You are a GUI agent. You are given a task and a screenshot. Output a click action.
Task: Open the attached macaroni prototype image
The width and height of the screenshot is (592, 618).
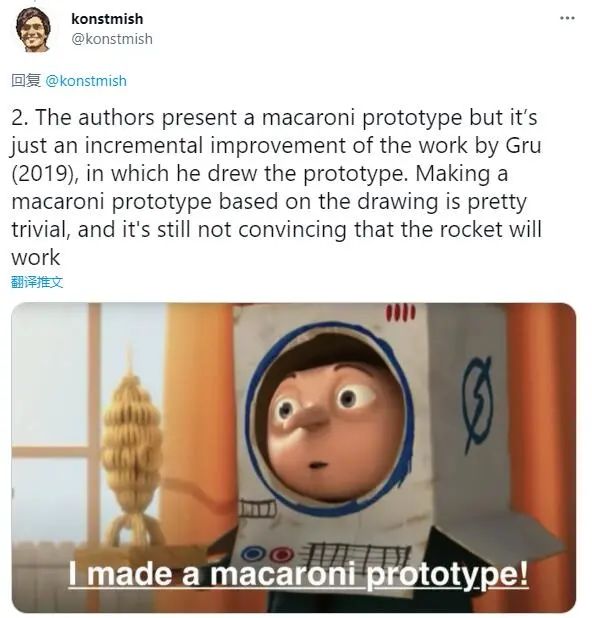click(294, 458)
